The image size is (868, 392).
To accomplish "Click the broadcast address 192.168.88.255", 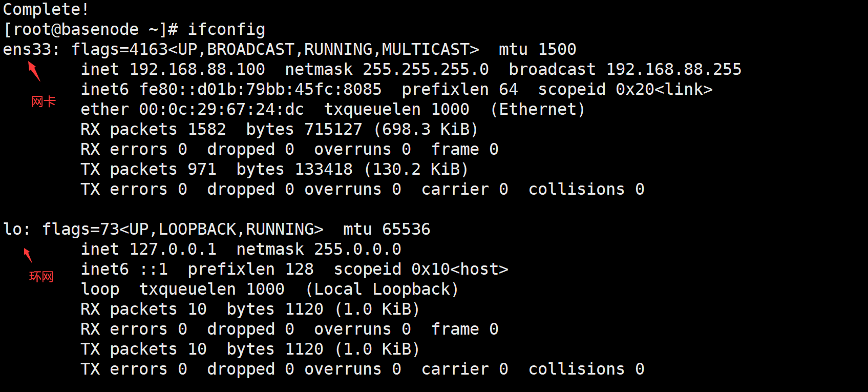I will pyautogui.click(x=673, y=70).
